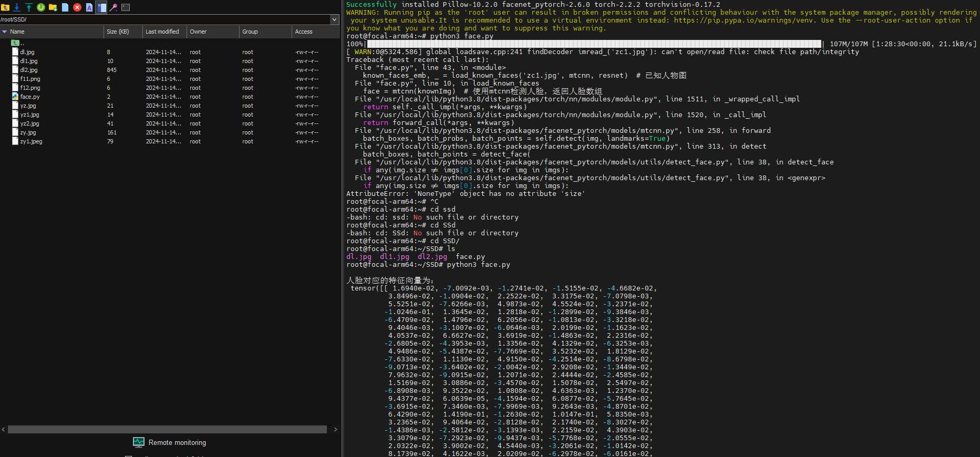Open terminal here using toolbar icon
This screenshot has height=457, width=980.
click(x=126, y=7)
